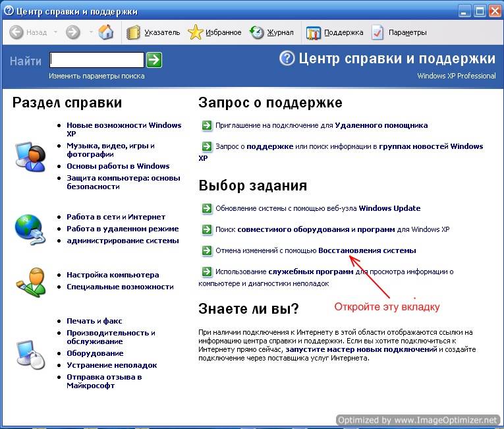Open совместимого оборудования и программ link
Image resolution: width=504 pixels, height=429 pixels.
point(316,229)
